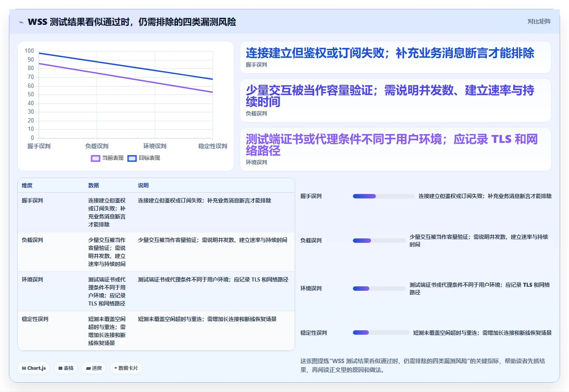
Task: Click the 维度 column header
Action: (27, 185)
